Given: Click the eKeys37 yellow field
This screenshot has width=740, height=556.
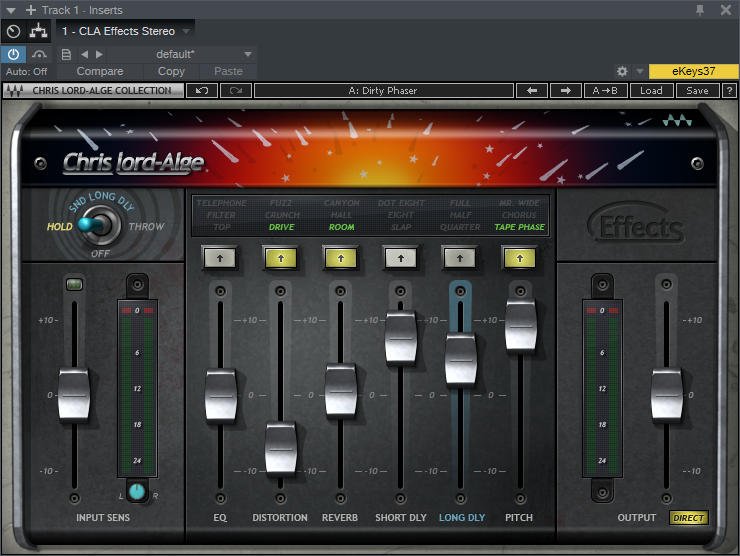Looking at the screenshot, I should pos(693,71).
